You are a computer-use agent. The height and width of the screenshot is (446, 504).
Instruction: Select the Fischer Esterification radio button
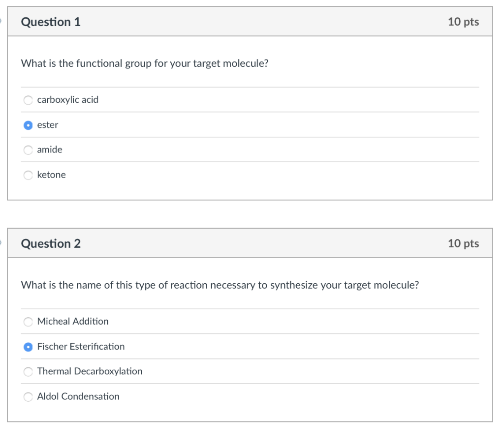(28, 347)
